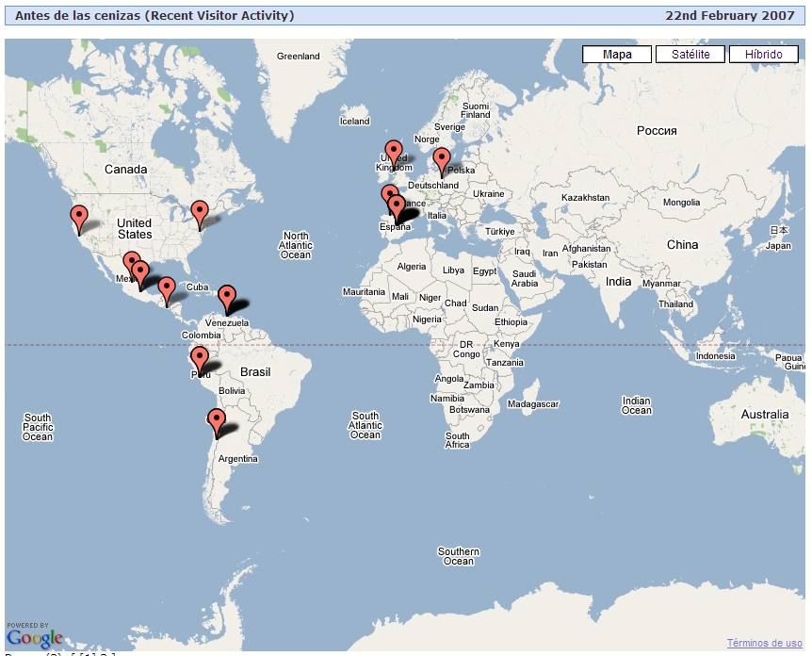Click the westernmost marker over Mexico
812x656 pixels.
point(131,261)
